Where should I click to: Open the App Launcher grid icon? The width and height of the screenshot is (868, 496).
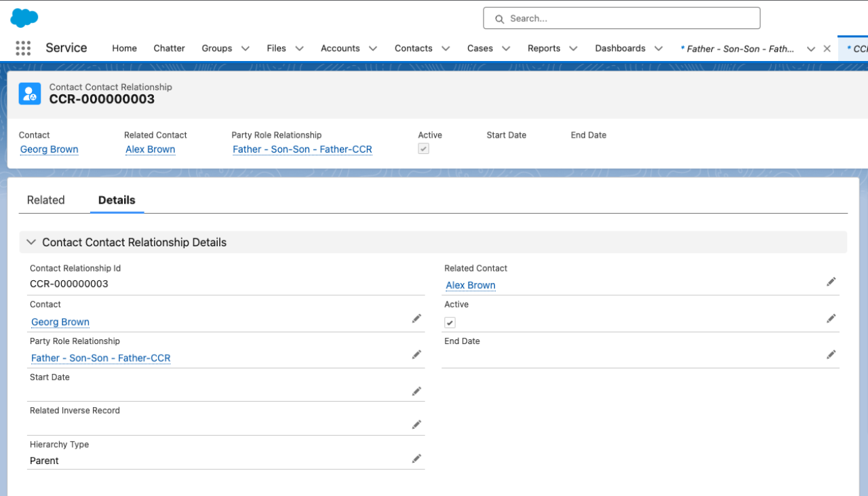(x=23, y=48)
